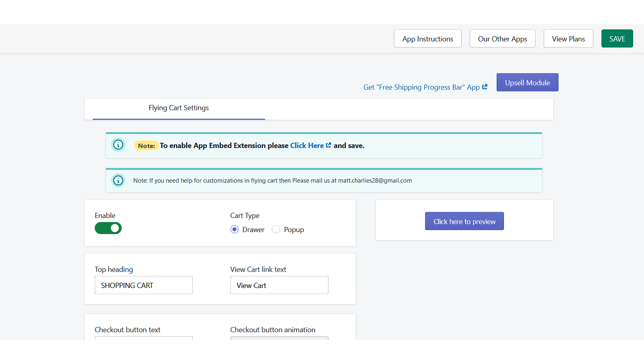
Task: Follow the "Click Here" embed extension link
Action: 307,146
